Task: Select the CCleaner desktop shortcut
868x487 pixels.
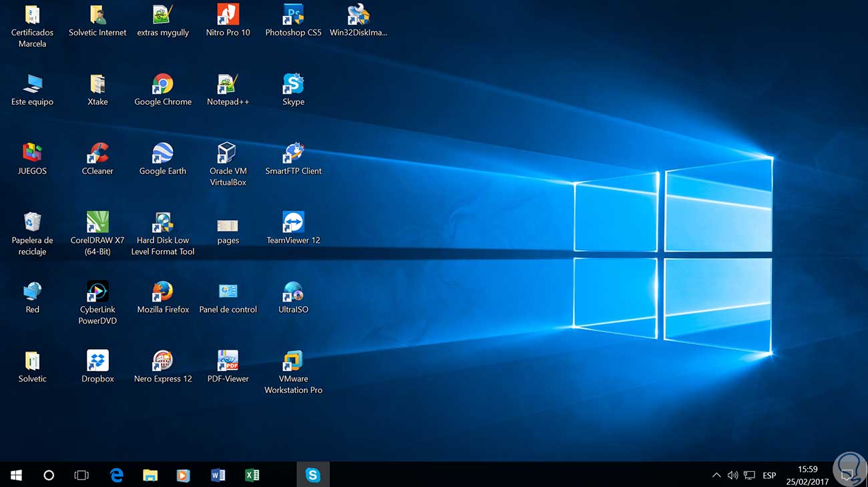Action: click(x=97, y=159)
